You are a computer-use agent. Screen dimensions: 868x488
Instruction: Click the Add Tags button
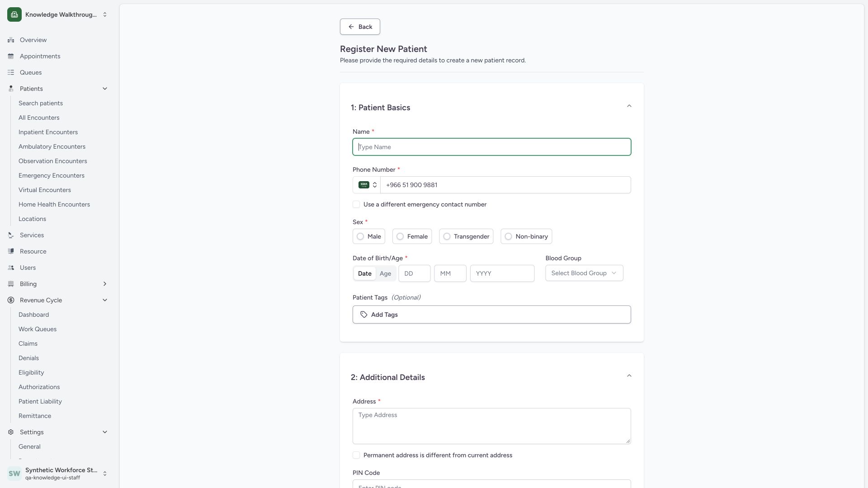point(492,314)
